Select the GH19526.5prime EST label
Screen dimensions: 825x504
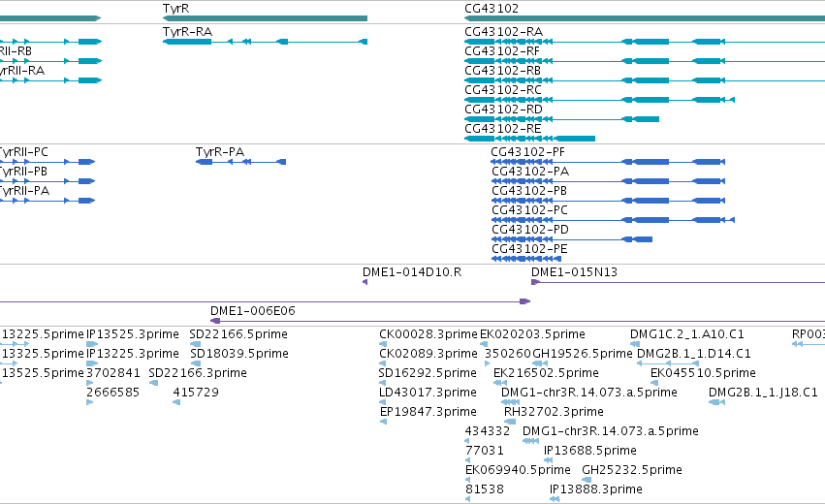tap(583, 354)
